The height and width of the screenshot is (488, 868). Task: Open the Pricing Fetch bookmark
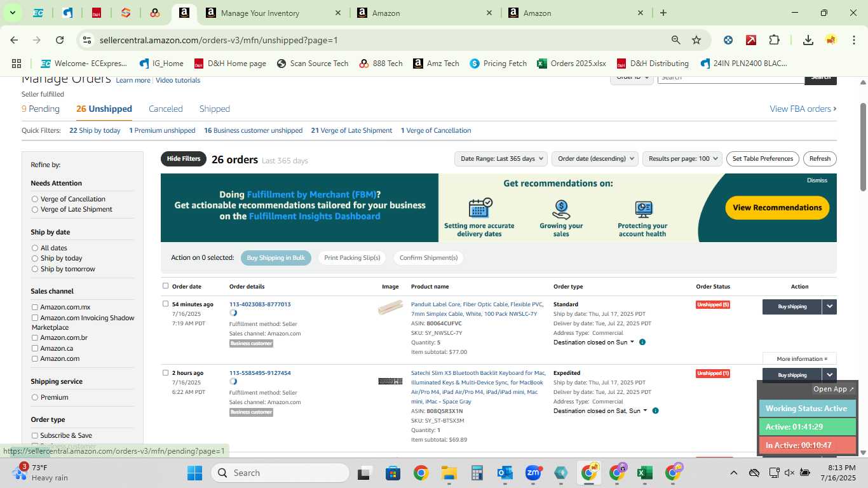point(498,64)
